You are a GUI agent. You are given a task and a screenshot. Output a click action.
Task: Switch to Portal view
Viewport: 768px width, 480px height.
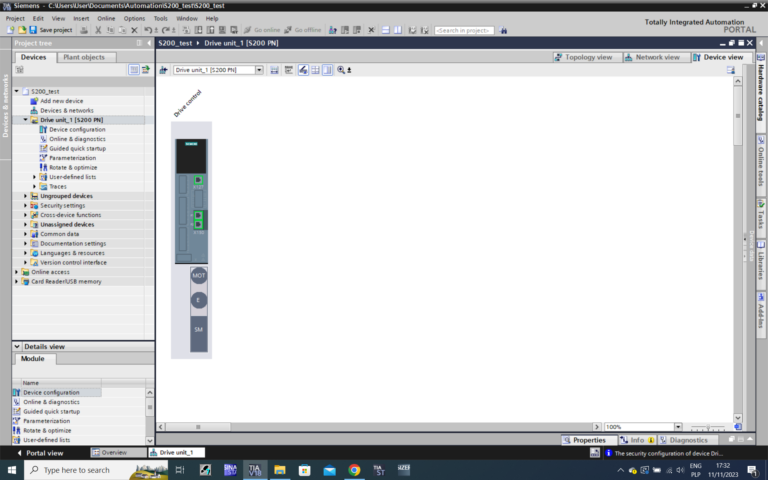(x=44, y=452)
